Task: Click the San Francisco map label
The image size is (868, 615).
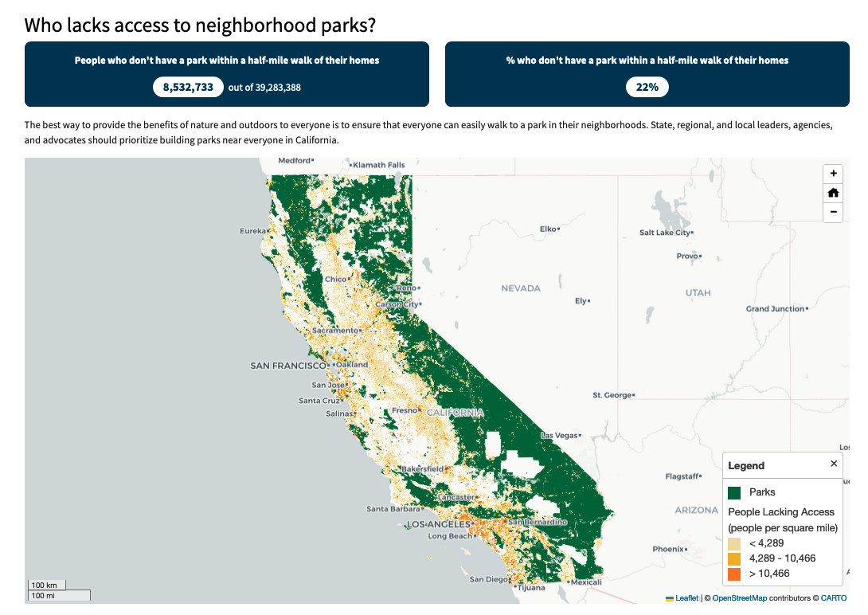Action: coord(288,366)
